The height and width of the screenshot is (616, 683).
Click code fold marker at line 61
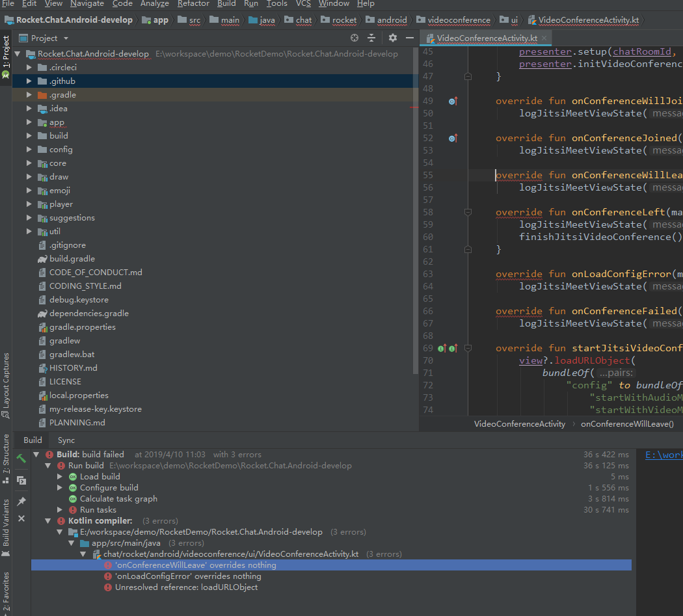(x=468, y=250)
